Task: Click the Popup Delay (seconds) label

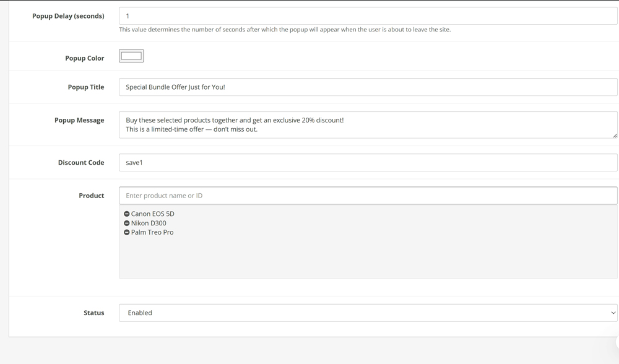Action: [x=68, y=16]
